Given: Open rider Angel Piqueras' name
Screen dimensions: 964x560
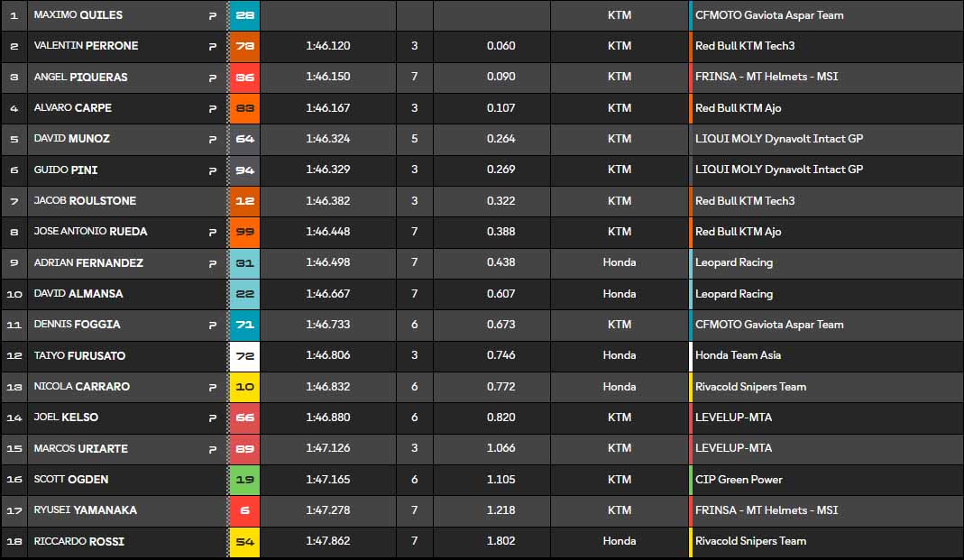Looking at the screenshot, I should click(80, 77).
